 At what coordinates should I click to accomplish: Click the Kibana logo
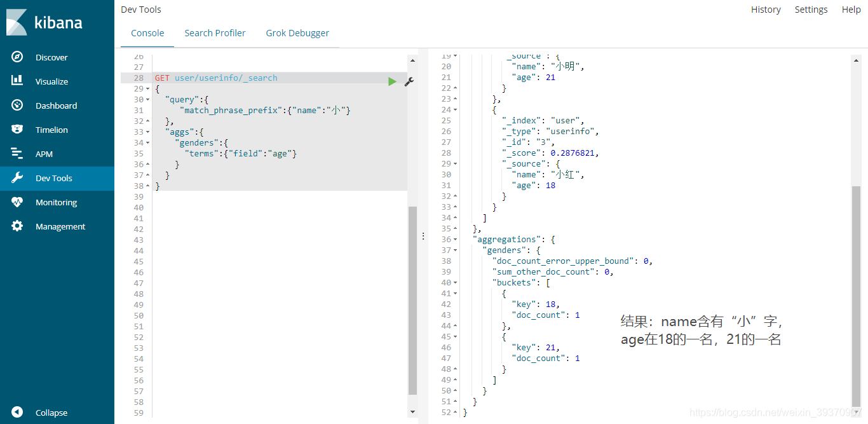(x=44, y=22)
